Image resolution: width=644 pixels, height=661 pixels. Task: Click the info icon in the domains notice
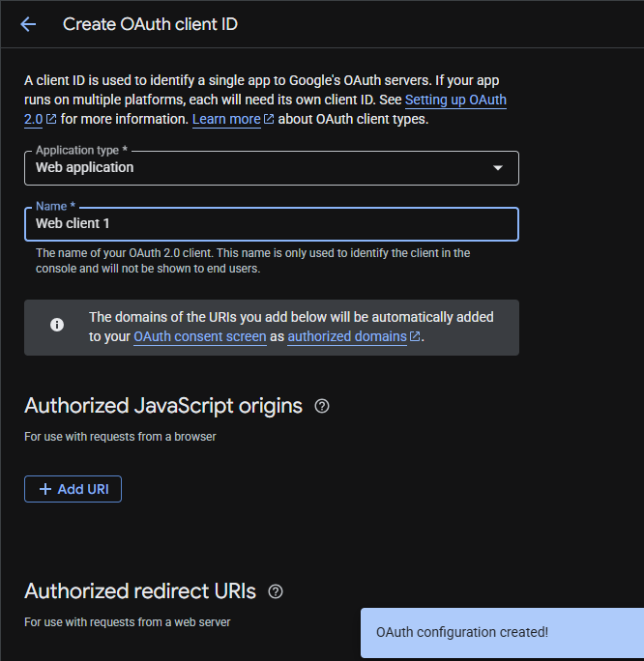coord(57,325)
